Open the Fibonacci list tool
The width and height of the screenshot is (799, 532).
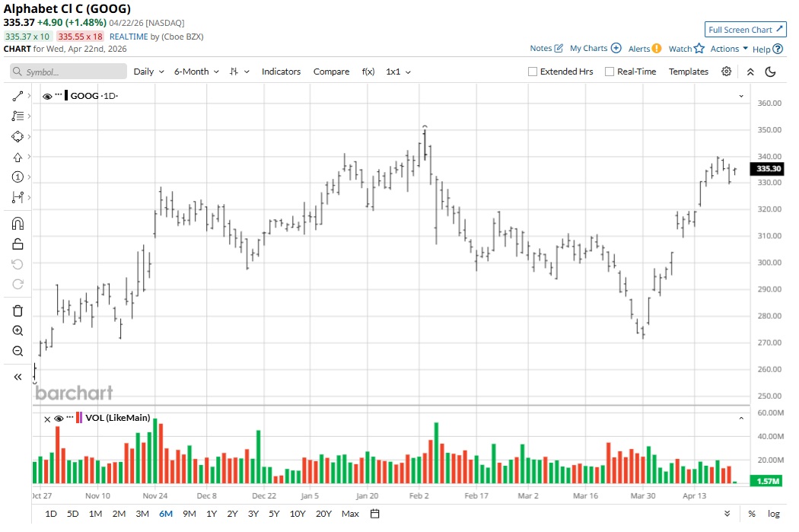point(18,116)
